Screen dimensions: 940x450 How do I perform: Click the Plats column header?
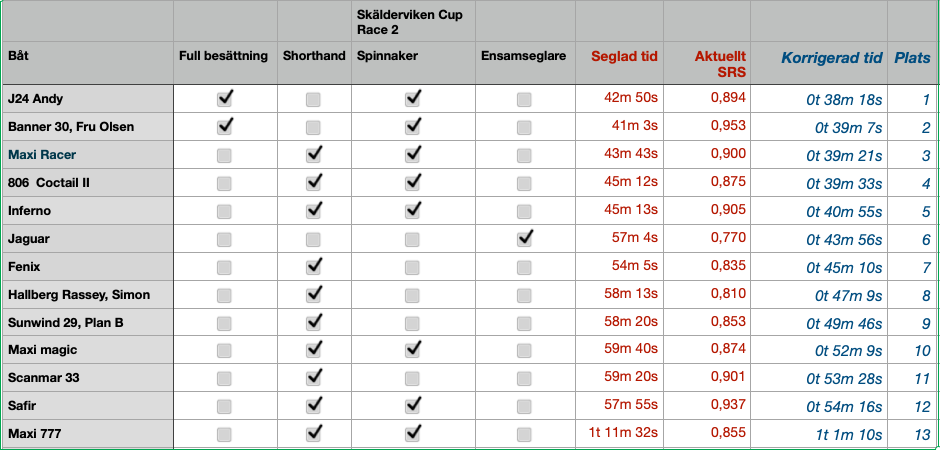click(911, 57)
